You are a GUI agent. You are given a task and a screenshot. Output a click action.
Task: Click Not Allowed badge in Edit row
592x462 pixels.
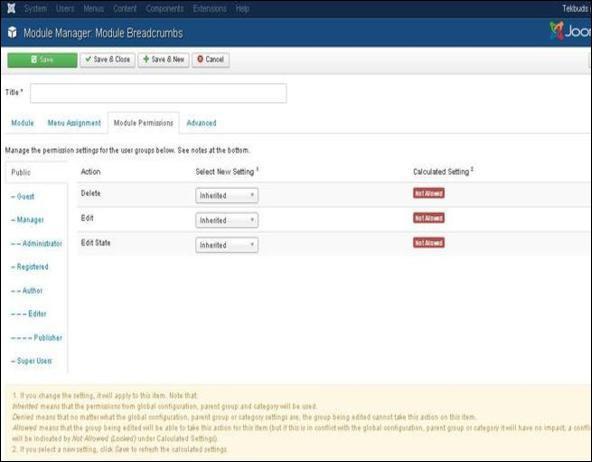pos(429,218)
